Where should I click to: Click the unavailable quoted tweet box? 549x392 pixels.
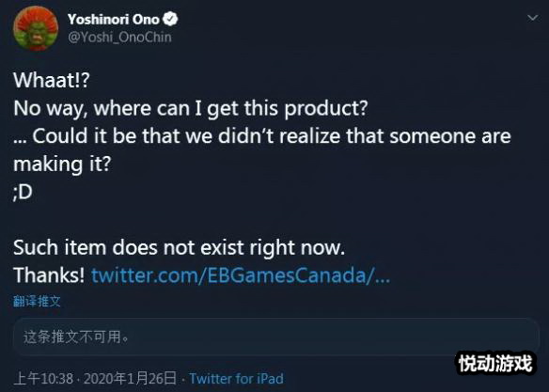pyautogui.click(x=275, y=337)
